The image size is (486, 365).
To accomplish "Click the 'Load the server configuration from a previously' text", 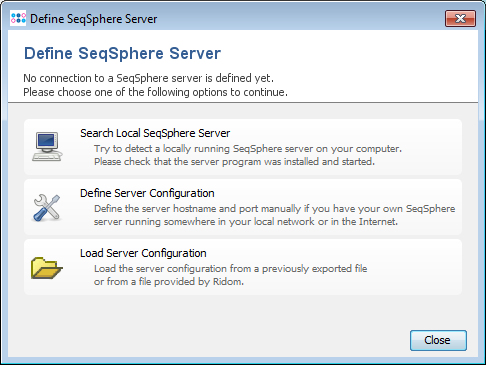I will coord(230,269).
